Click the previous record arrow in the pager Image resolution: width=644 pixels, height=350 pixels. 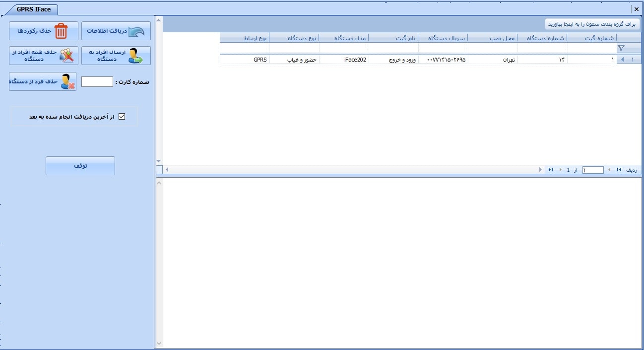[610, 170]
